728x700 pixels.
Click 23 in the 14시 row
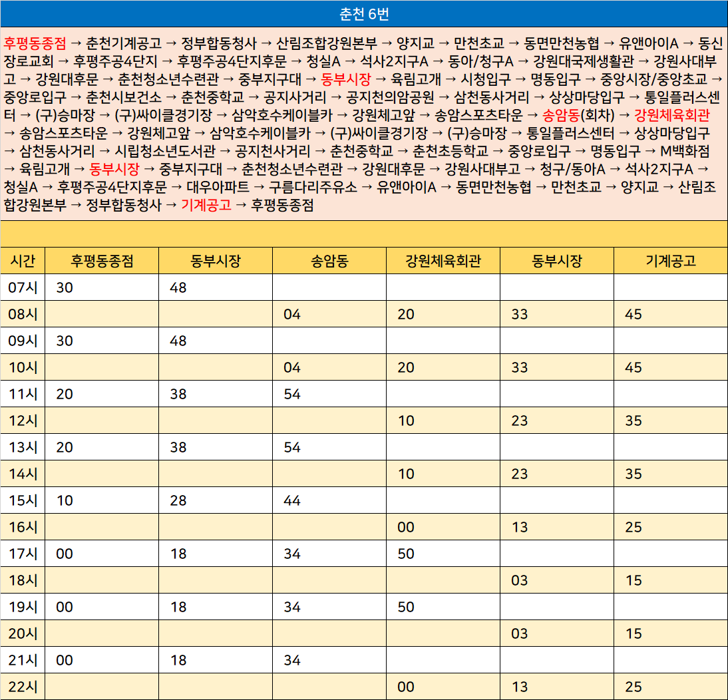pos(520,474)
